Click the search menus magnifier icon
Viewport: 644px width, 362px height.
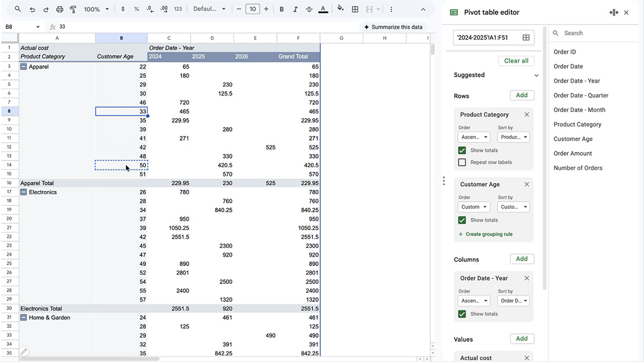(x=18, y=9)
